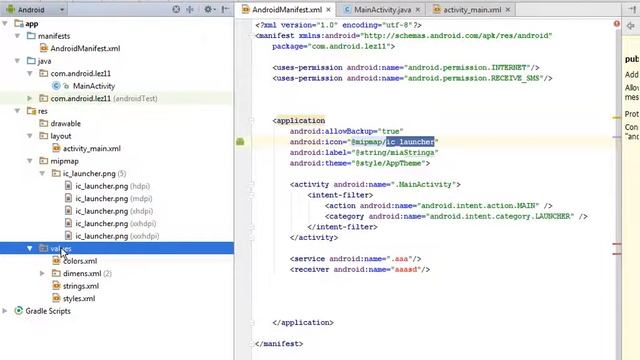640x360 pixels.
Task: Open styles.xml in values
Action: point(79,298)
